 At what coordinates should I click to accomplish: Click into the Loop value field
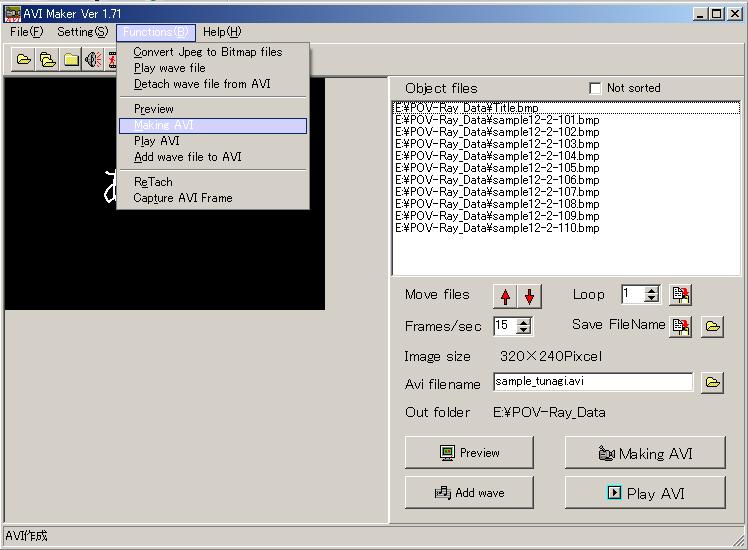pos(633,294)
